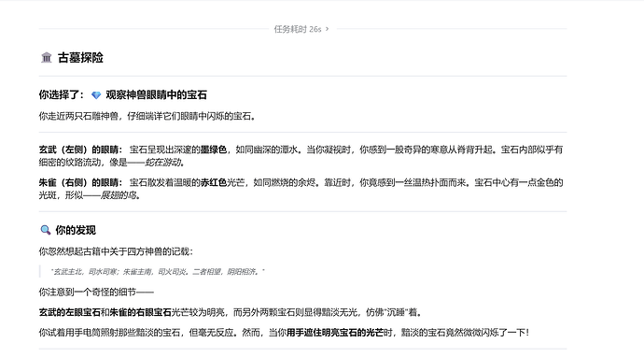Click the bold 墨绿色 word
The width and height of the screenshot is (644, 357).
(214, 150)
